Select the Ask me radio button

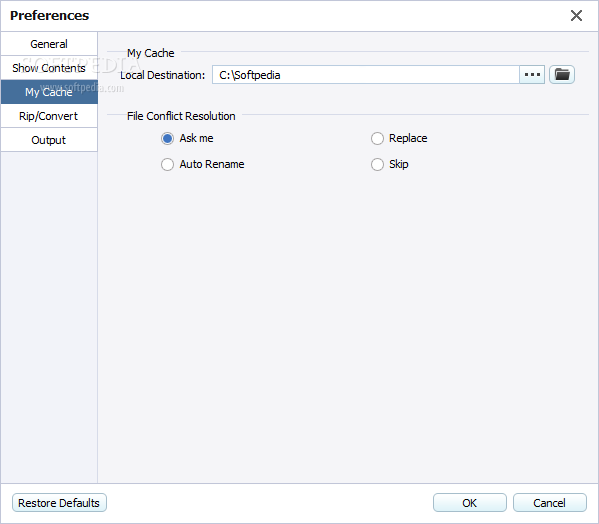tap(167, 138)
